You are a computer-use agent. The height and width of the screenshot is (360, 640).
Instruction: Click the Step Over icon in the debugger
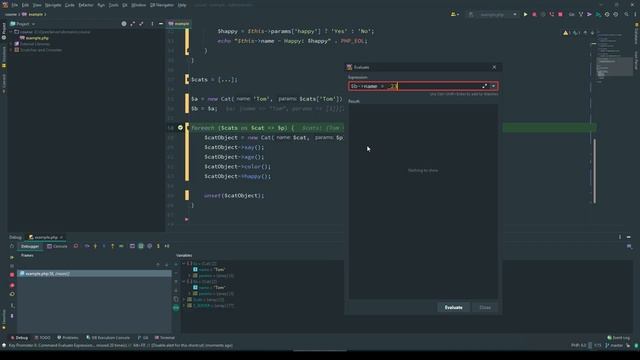click(87, 246)
